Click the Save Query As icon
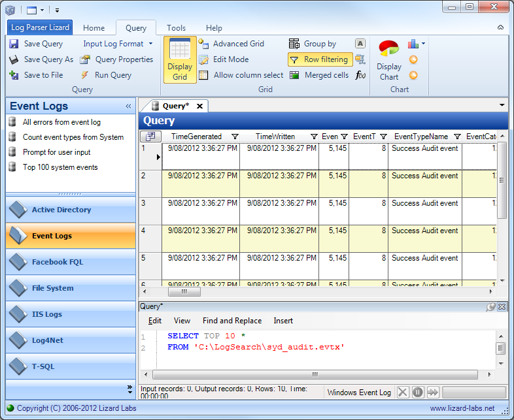 14,59
